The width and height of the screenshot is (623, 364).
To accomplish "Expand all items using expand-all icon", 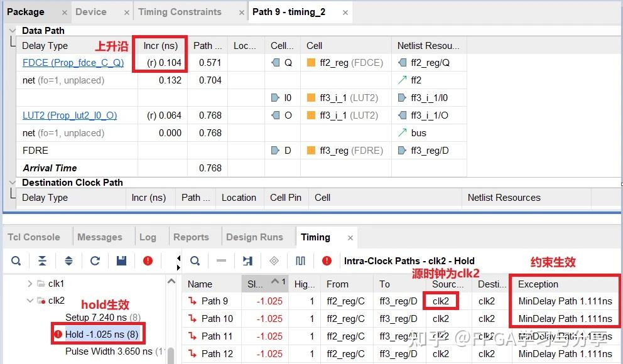I will [68, 260].
